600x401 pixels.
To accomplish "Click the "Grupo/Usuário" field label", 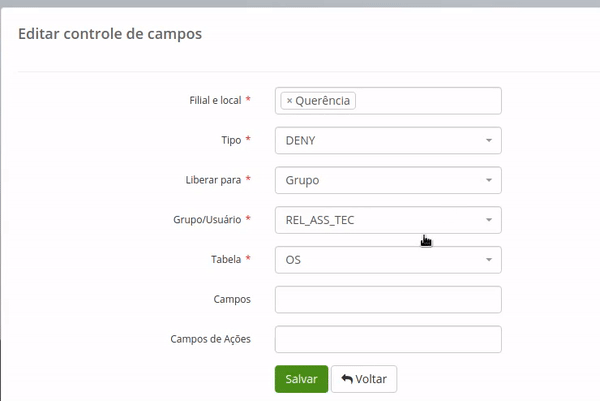I will point(206,220).
